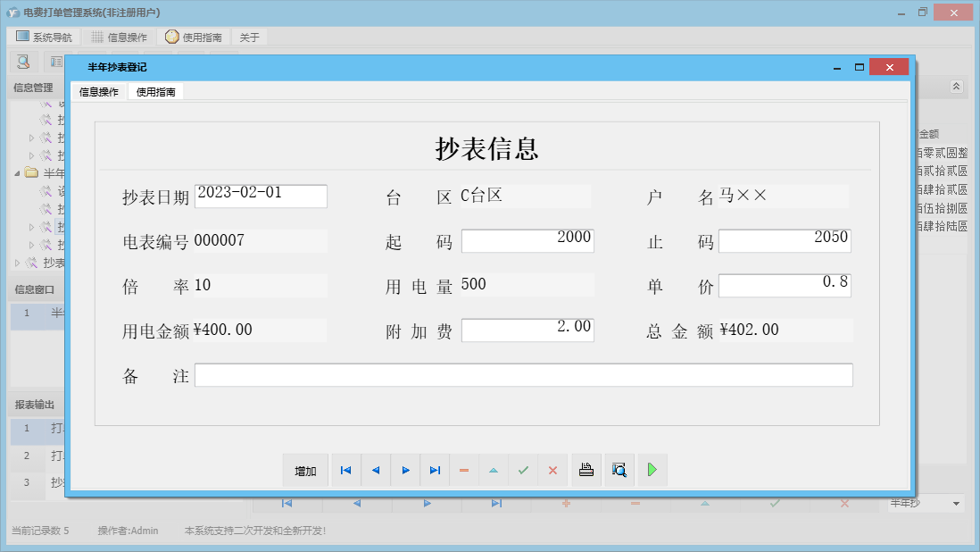Open the 关于 menu
Viewport: 980px width, 552px height.
tap(248, 37)
